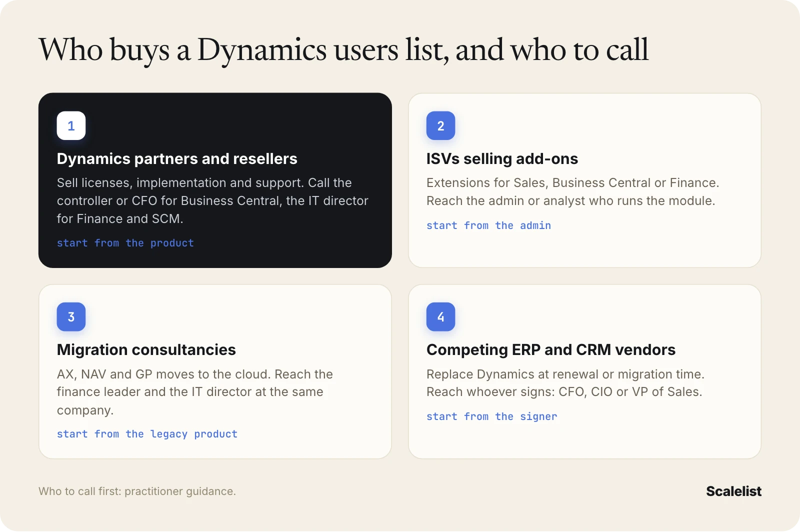This screenshot has width=800, height=532.
Task: Click the "start from the legacy product" tag
Action: pos(147,434)
